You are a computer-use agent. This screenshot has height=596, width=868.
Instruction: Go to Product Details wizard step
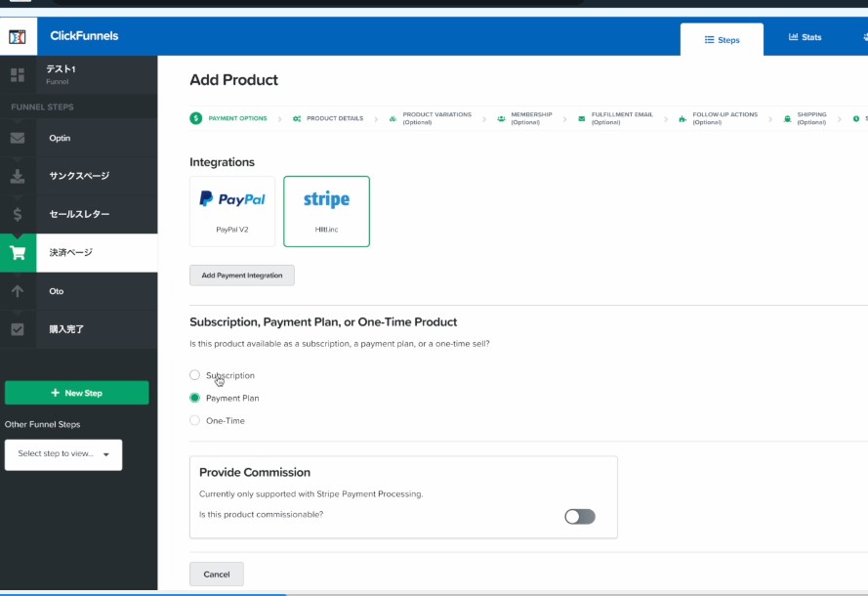point(328,118)
